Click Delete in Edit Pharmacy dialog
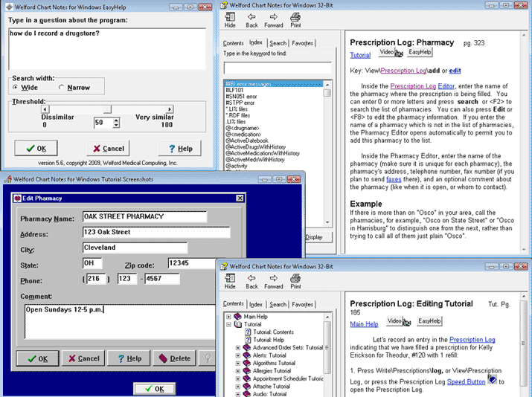This screenshot has height=397, width=532. [x=174, y=358]
